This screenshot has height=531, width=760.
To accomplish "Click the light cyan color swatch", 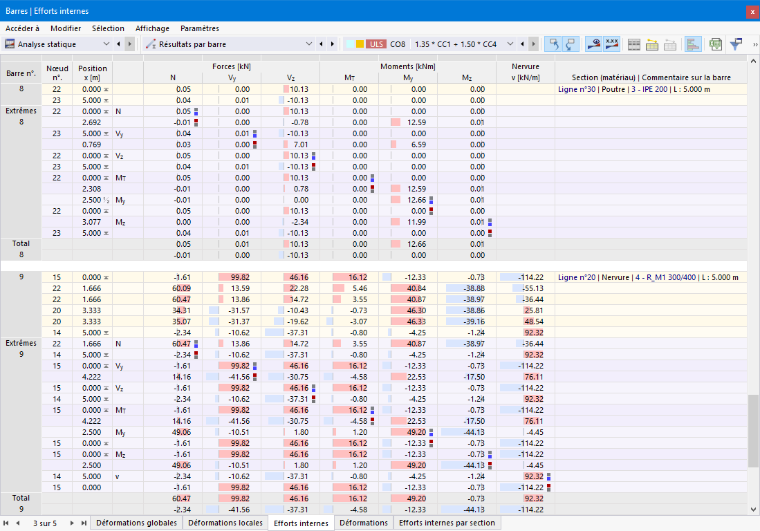I will 349,44.
